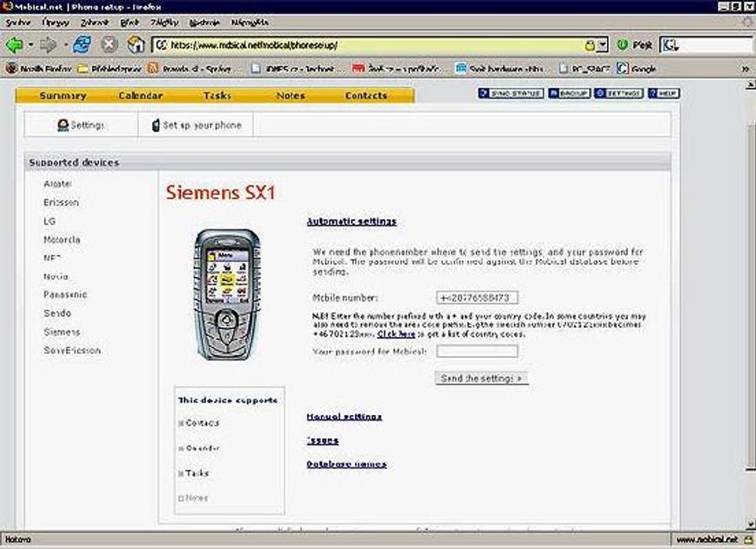Screen dimensions: 756x549
Task: Click the browser Forward arrow button
Action: coord(48,45)
